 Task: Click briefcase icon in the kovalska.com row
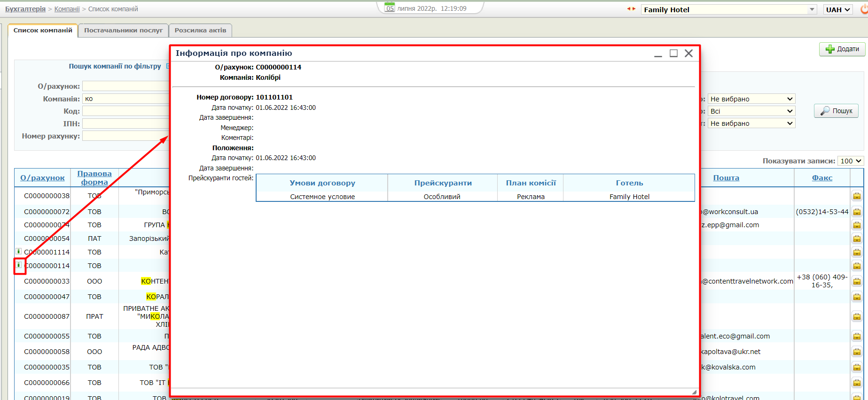coord(857,367)
